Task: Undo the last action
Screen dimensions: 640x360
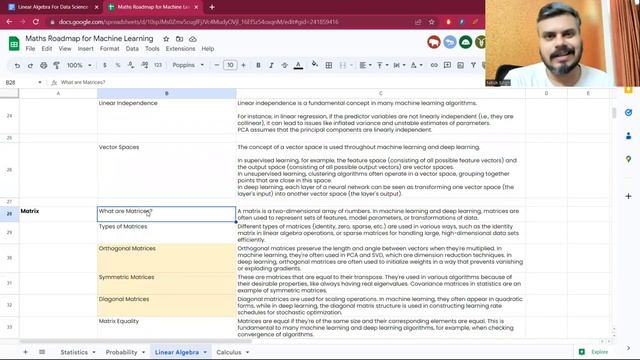Action: coord(17,65)
